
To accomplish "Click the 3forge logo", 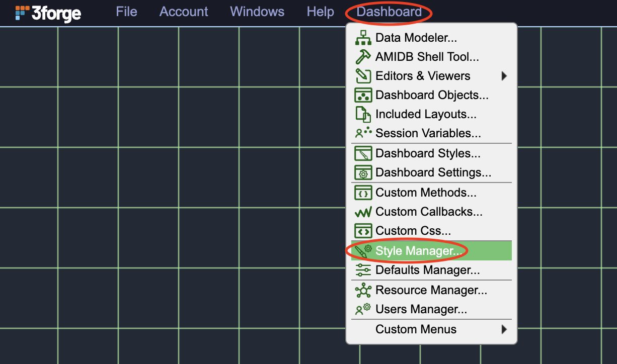I will (48, 13).
